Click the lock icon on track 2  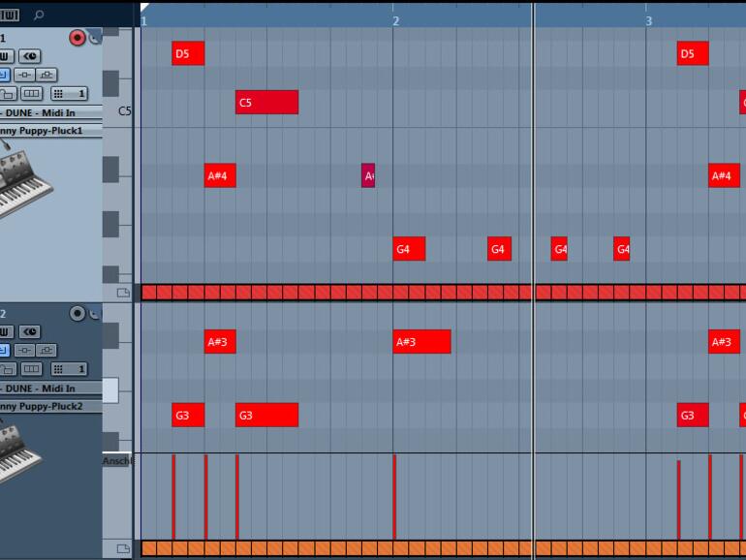8,369
